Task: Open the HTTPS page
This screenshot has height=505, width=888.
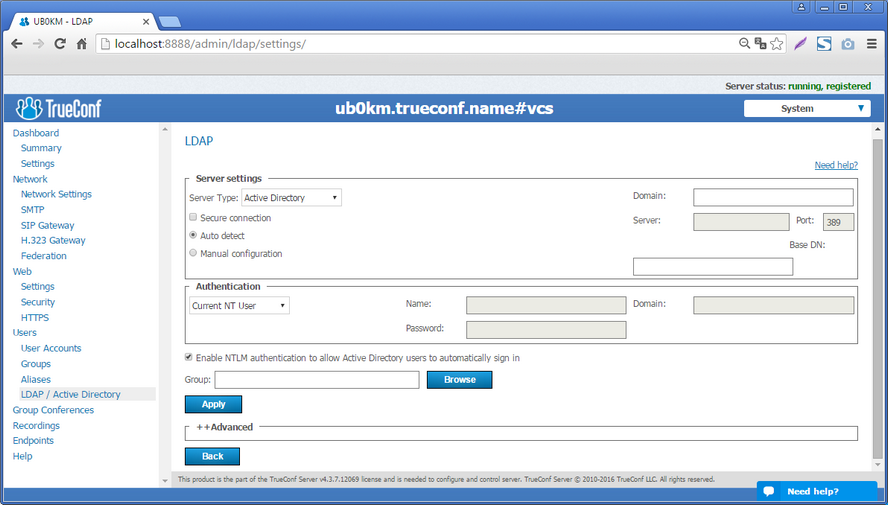Action: point(35,318)
